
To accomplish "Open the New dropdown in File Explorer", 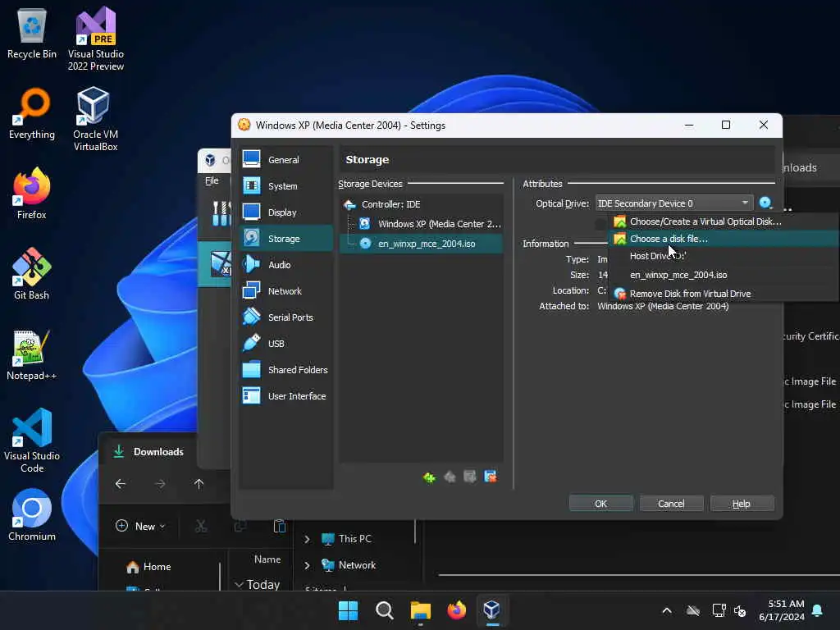I will click(x=140, y=526).
